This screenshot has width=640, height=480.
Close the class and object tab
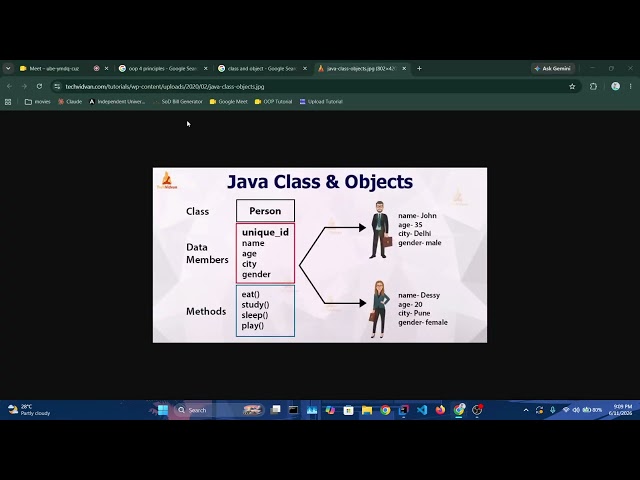(305, 69)
